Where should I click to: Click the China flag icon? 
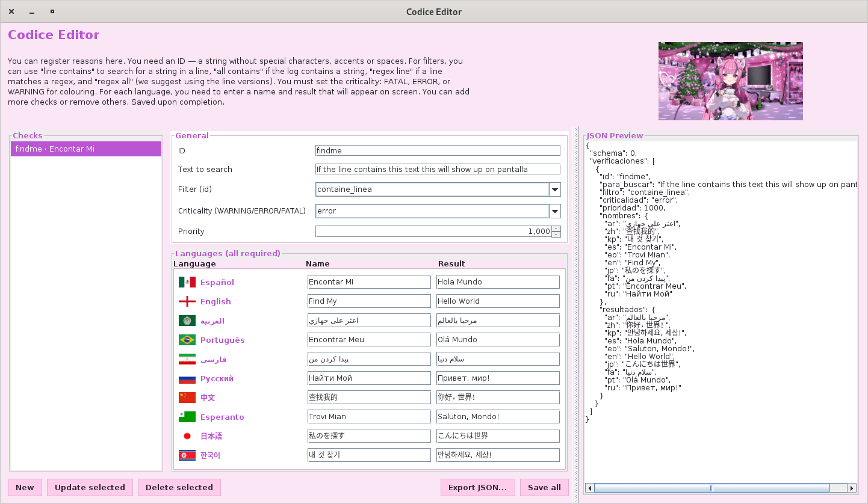(187, 398)
